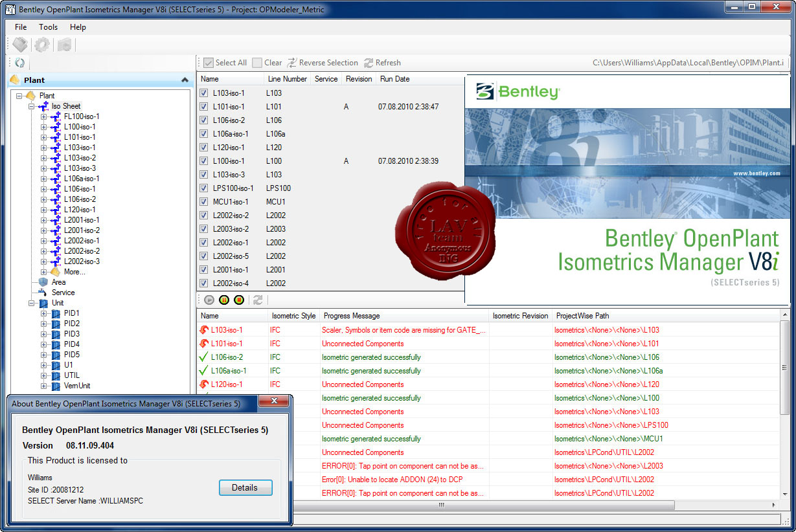Click the UTIL unit icon

(x=56, y=375)
